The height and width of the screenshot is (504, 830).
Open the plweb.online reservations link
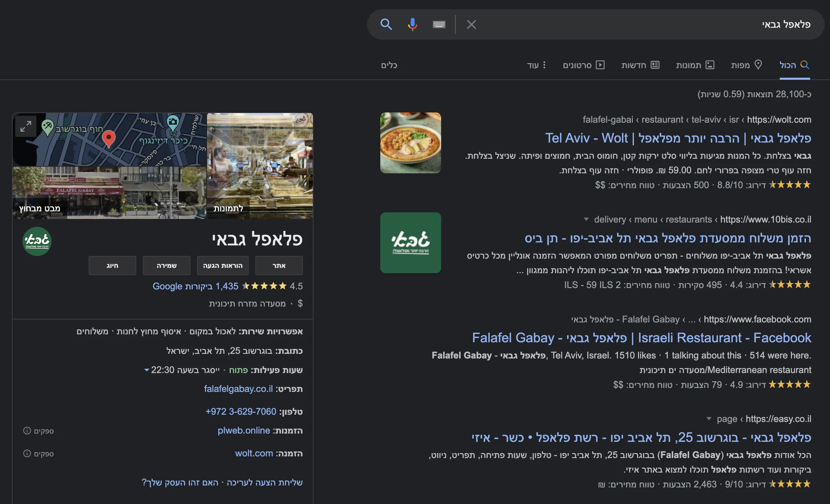244,431
